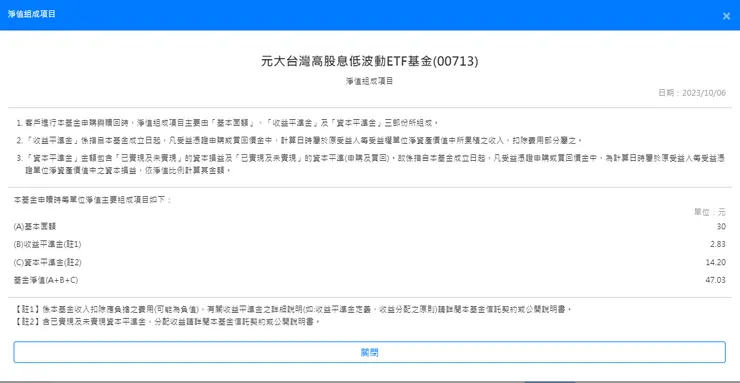Viewport: 740px width, 383px height.
Task: Click the (B)收益平準金(註1) row label
Action: pyautogui.click(x=48, y=244)
